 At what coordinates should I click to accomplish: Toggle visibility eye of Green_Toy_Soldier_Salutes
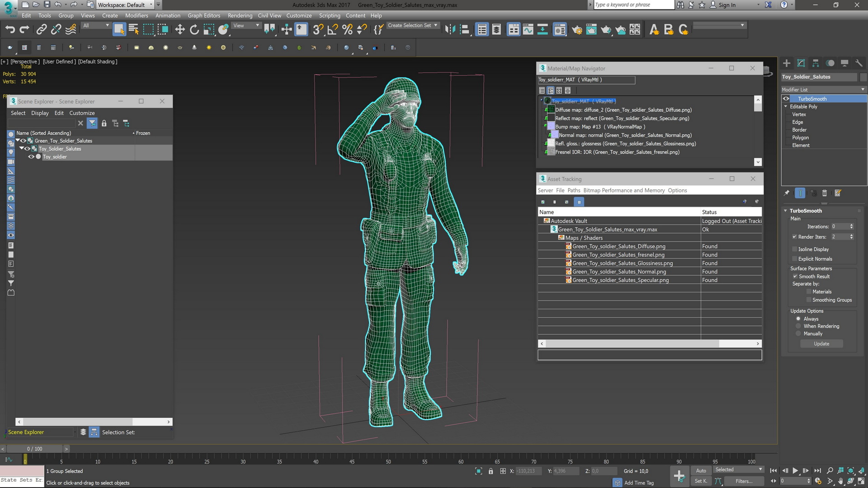coord(24,141)
